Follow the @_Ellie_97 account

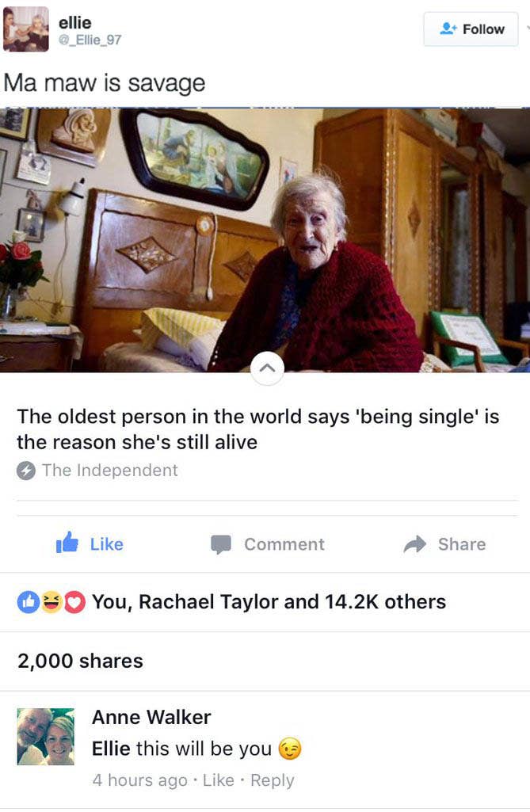click(x=471, y=29)
